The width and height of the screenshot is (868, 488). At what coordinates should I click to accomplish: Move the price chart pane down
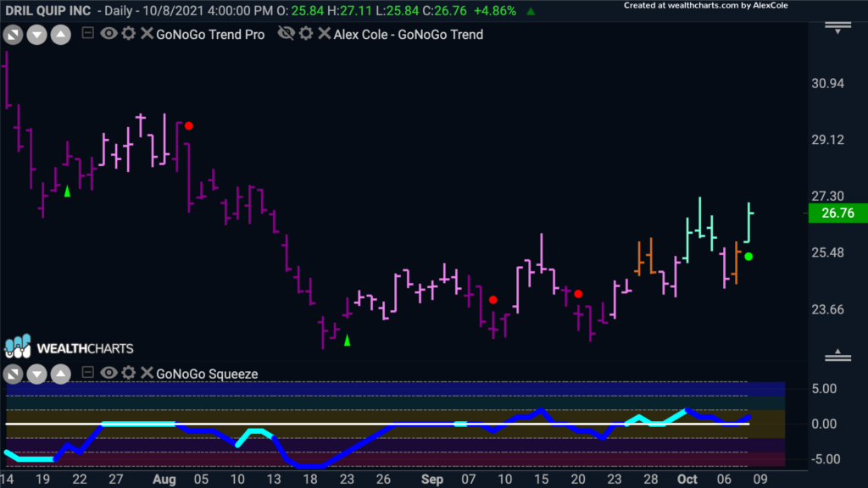[37, 35]
